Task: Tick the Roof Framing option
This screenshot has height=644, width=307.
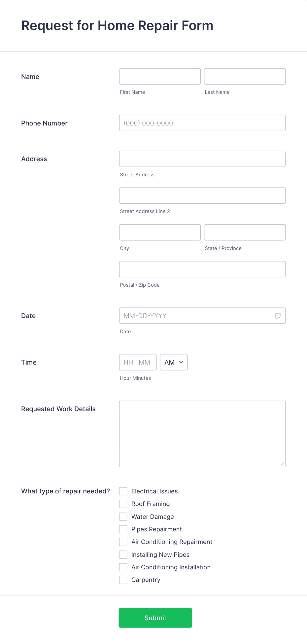Action: tap(123, 504)
